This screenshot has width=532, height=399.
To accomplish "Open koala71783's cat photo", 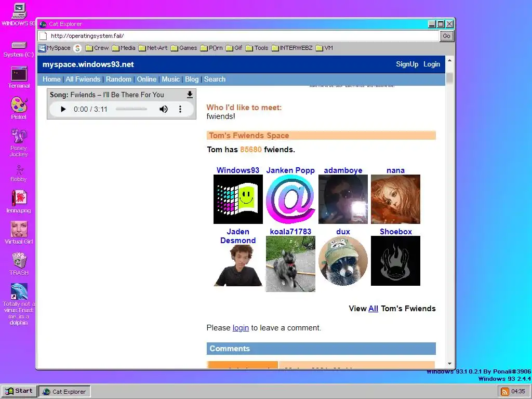I will [290, 264].
